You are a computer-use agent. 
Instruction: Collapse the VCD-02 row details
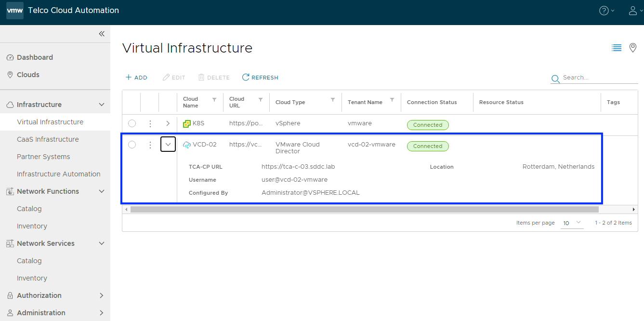point(168,144)
